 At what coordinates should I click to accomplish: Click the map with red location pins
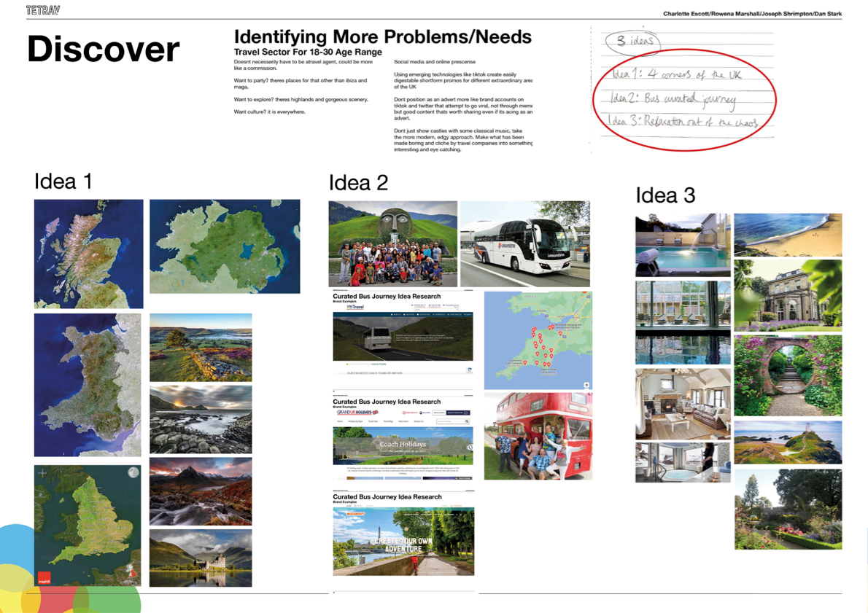[538, 340]
